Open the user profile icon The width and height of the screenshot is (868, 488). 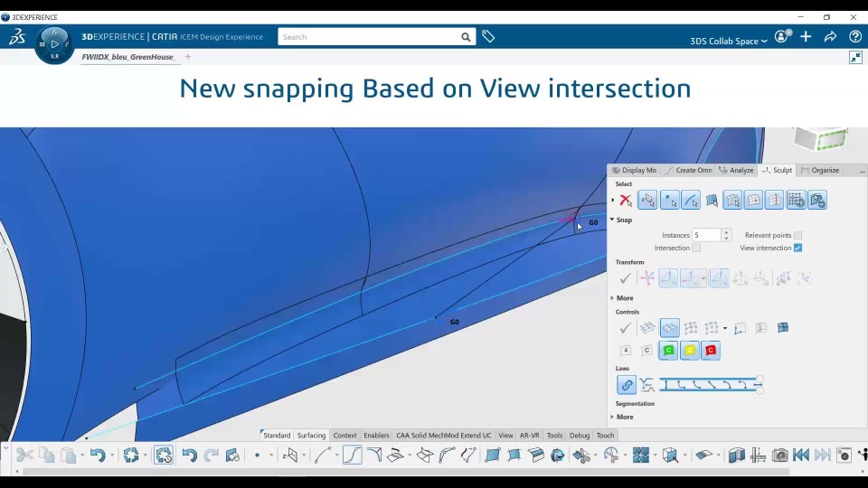pos(782,36)
